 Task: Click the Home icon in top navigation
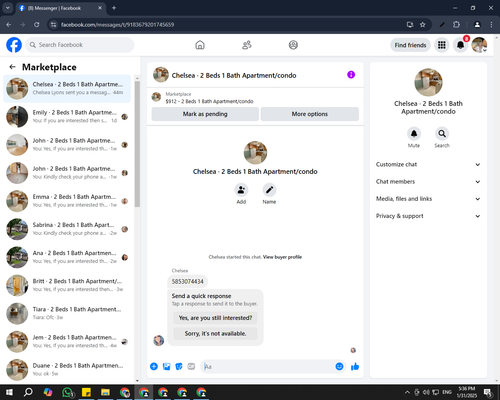click(200, 45)
